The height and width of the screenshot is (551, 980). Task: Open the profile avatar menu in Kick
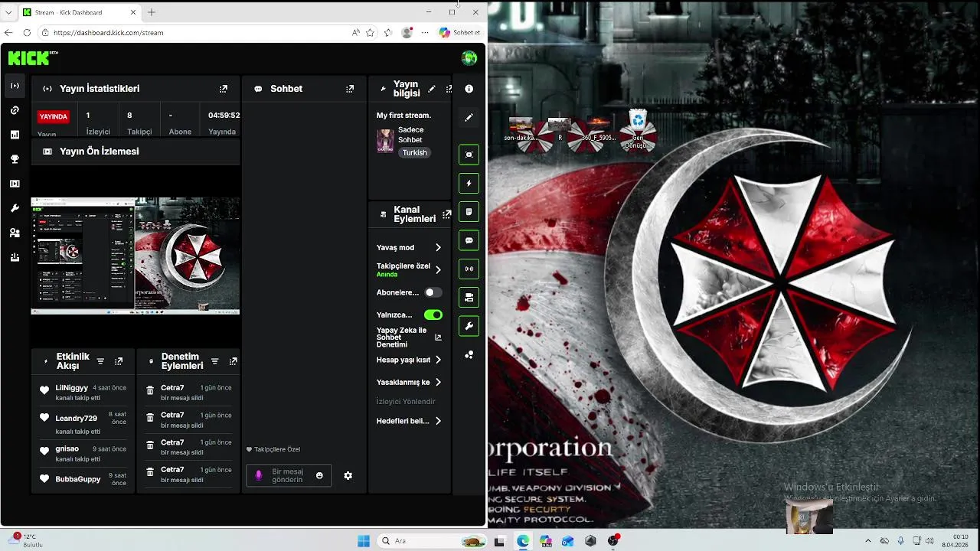[x=469, y=58]
